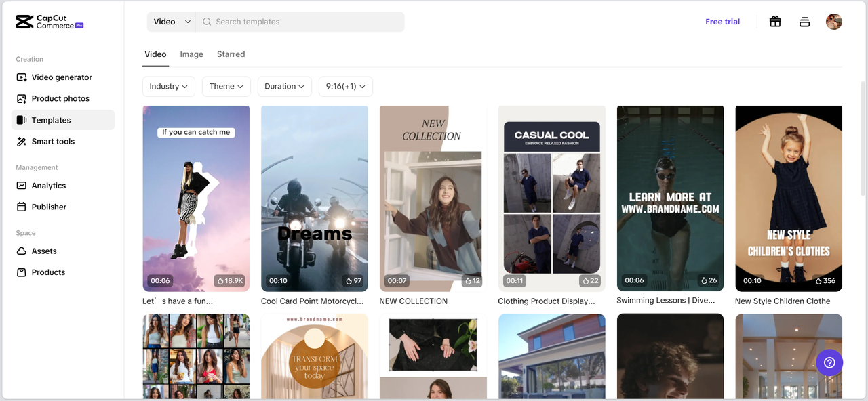The height and width of the screenshot is (401, 868).
Task: Open Video generator from the sidebar
Action: tap(63, 77)
